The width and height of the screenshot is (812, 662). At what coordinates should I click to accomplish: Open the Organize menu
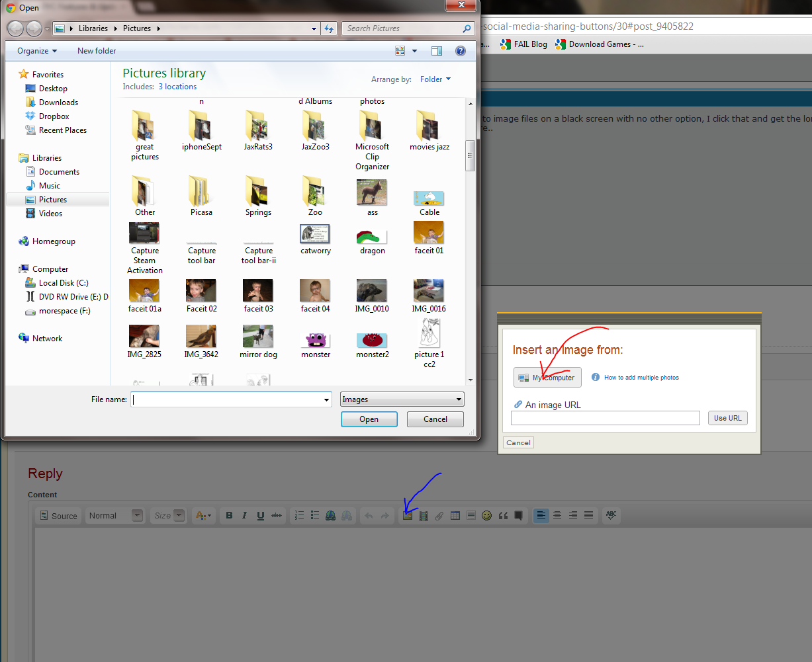point(37,51)
